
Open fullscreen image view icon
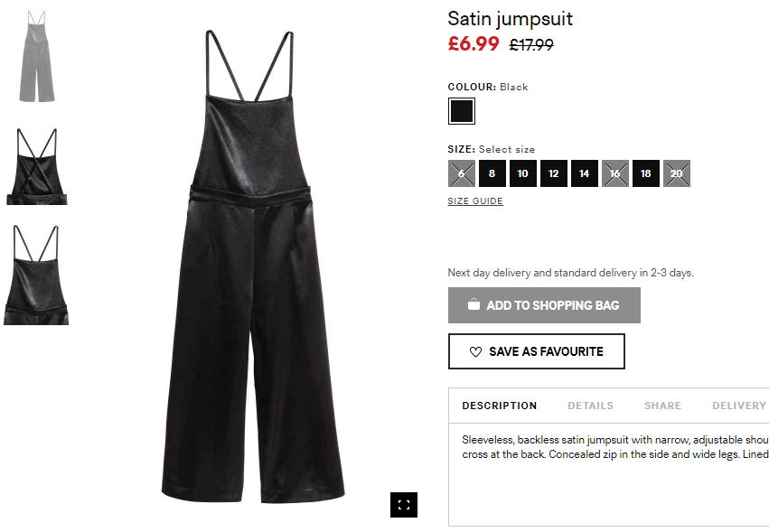point(404,505)
